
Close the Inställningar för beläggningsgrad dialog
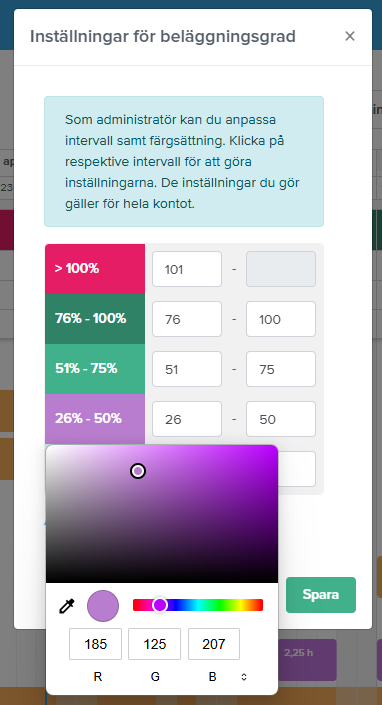point(350,36)
